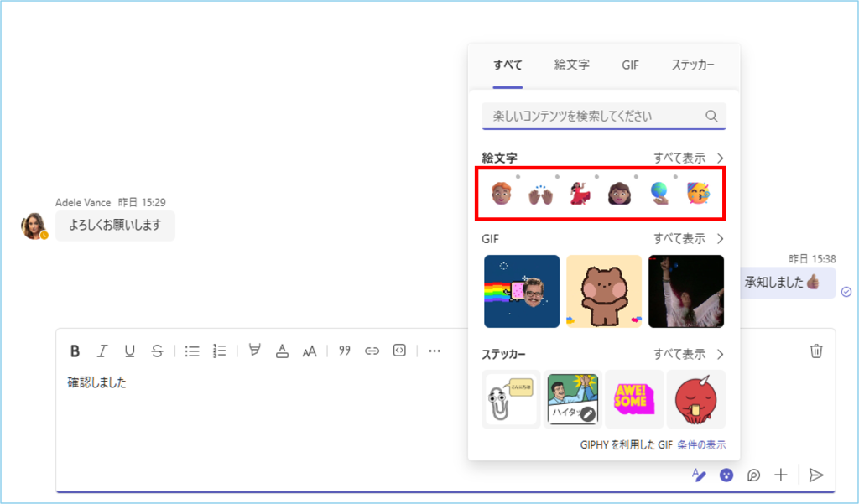
Task: Open the text highlight color picker
Action: tap(254, 351)
